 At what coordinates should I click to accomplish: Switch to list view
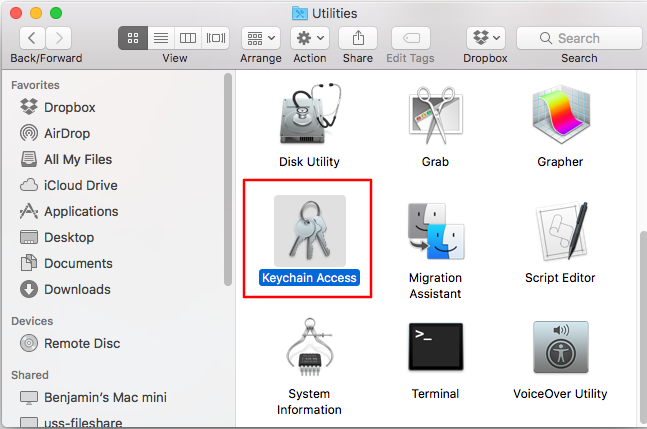[161, 38]
